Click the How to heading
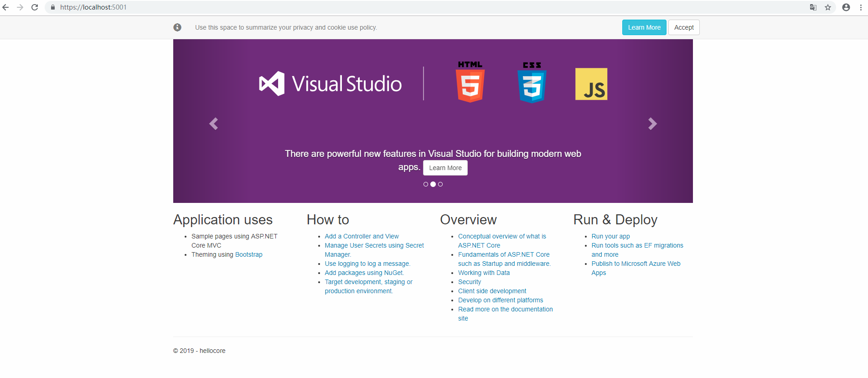Screen dimensions: 868x378 click(328, 220)
